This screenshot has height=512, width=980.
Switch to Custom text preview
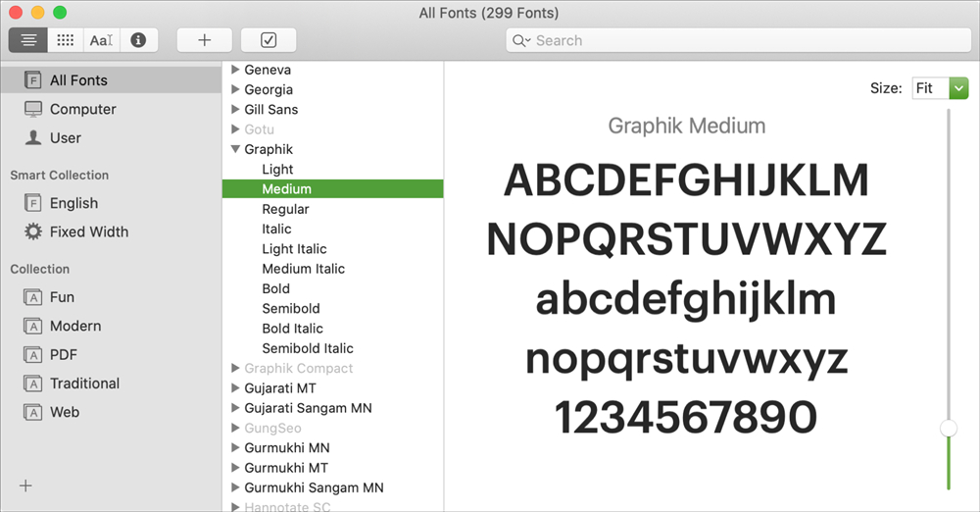pyautogui.click(x=102, y=40)
